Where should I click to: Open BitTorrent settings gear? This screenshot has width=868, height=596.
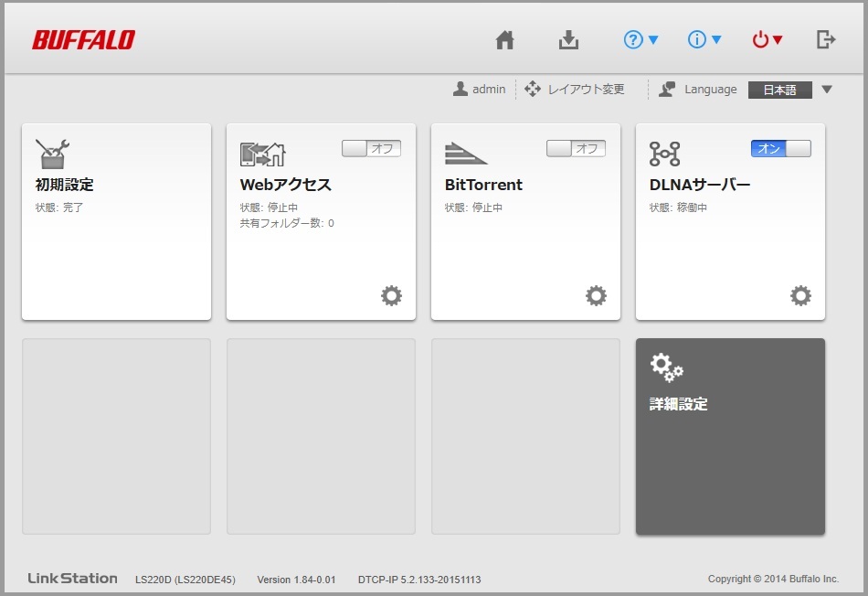click(x=596, y=295)
